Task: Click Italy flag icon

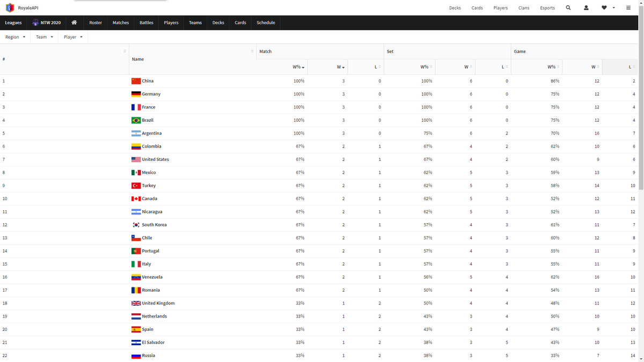Action: pyautogui.click(x=136, y=264)
